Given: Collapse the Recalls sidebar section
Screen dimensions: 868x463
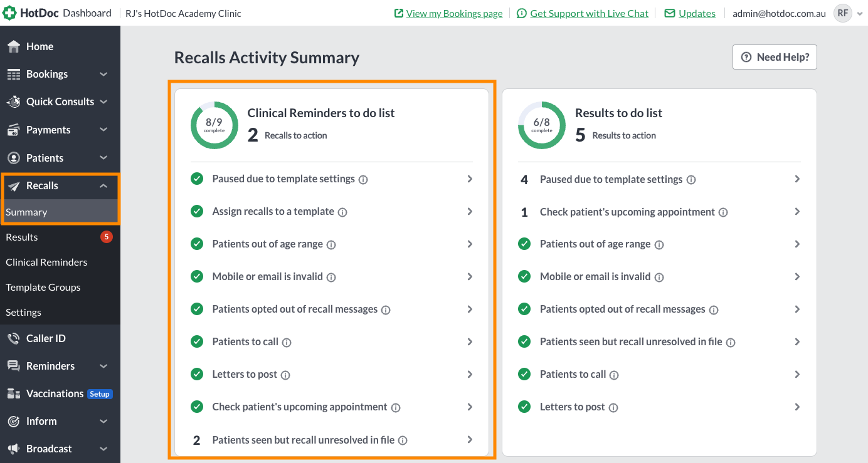Looking at the screenshot, I should (103, 185).
